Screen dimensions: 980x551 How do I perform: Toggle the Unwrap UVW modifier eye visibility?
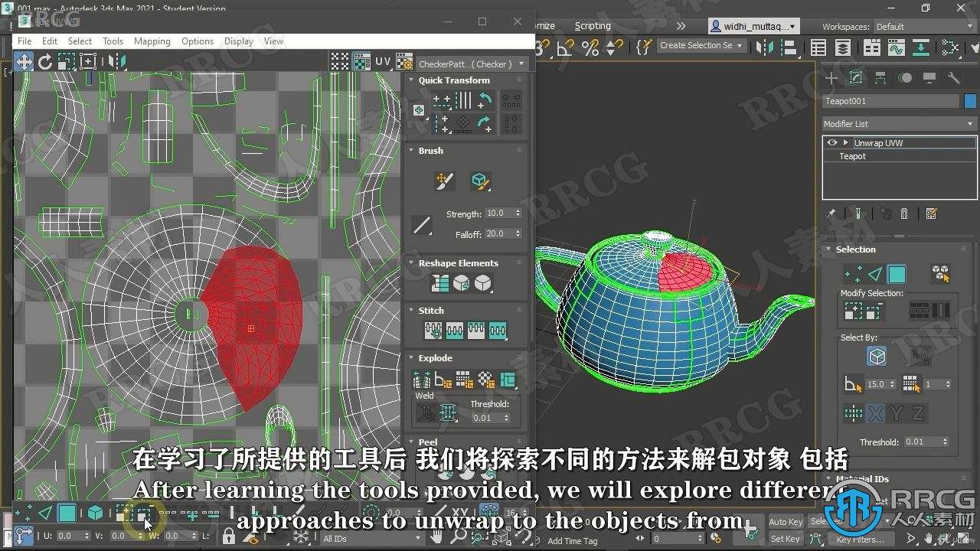click(x=832, y=143)
